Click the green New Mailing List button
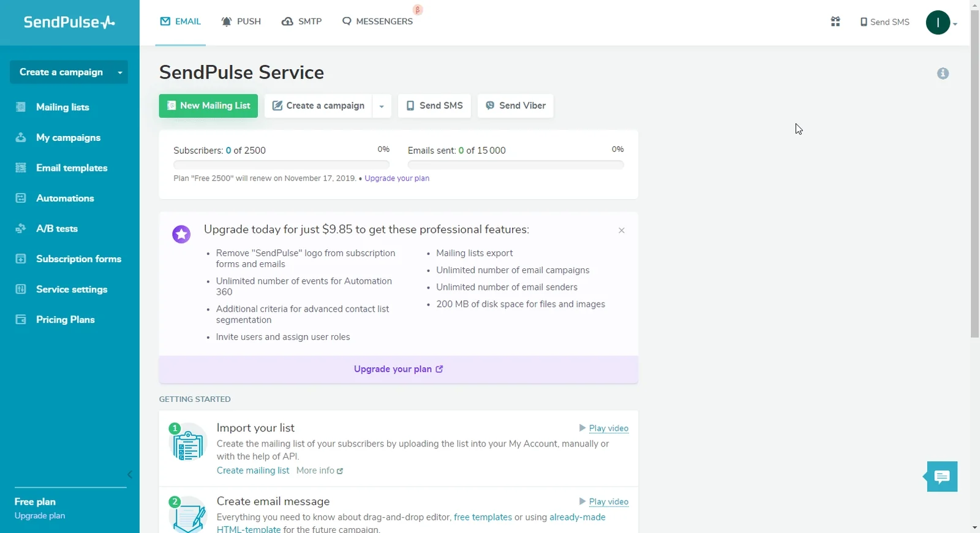The width and height of the screenshot is (980, 533). pos(208,106)
